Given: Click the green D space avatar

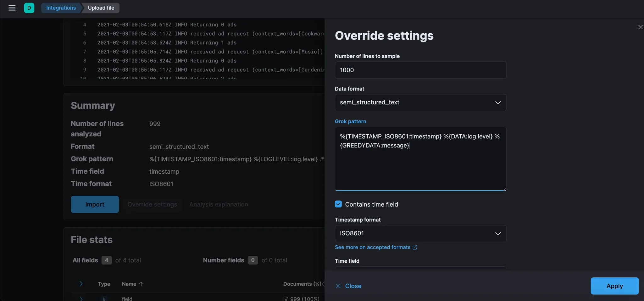Looking at the screenshot, I should point(29,8).
